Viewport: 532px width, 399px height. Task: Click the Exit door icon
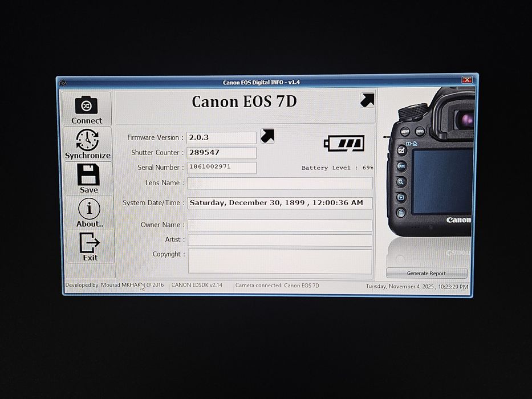pos(90,242)
